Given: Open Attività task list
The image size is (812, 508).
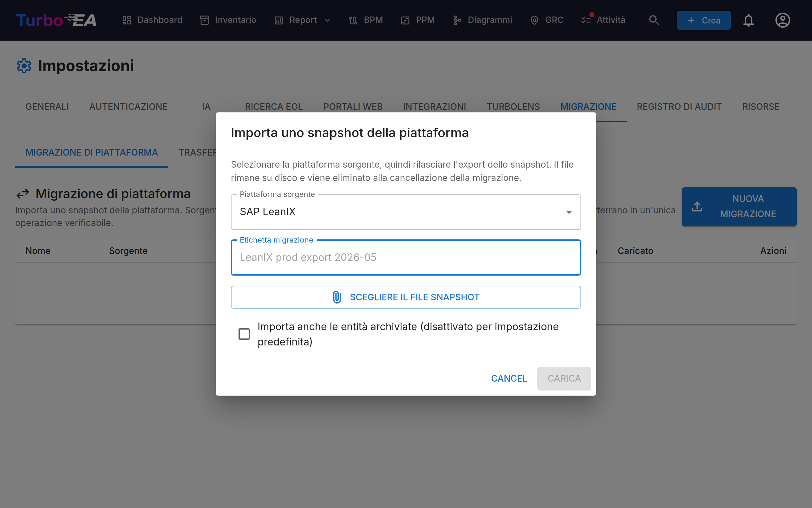Looking at the screenshot, I should click(603, 20).
